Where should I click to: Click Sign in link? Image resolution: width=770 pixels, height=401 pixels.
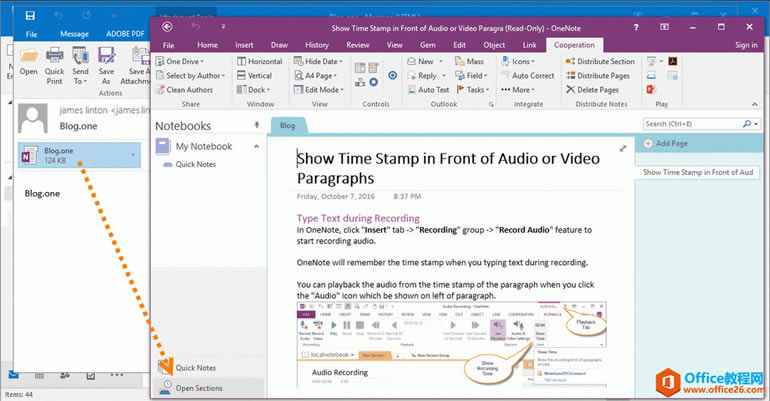point(746,45)
